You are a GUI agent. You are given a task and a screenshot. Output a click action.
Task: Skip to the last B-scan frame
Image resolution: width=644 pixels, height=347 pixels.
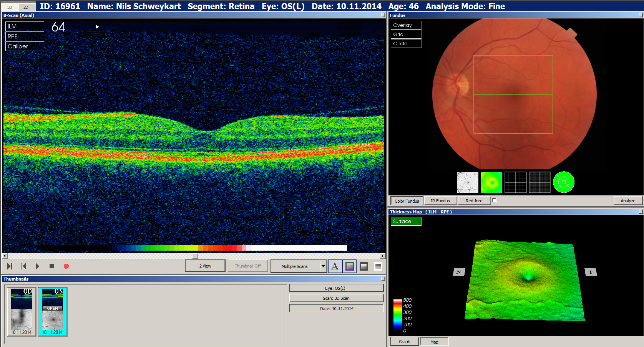10,266
